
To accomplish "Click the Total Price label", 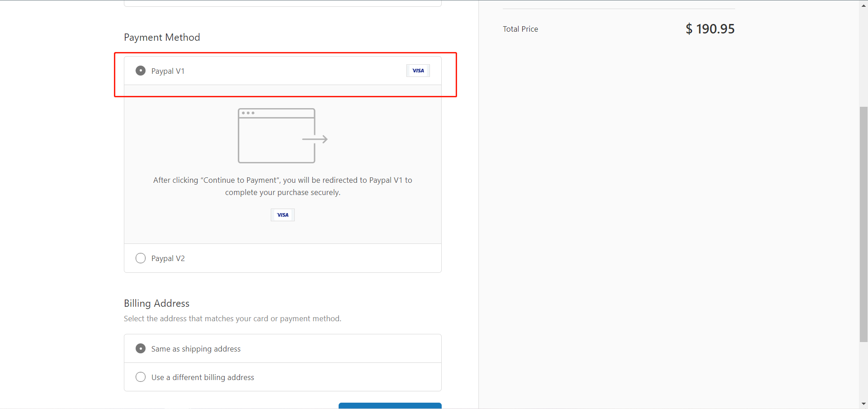I will (x=520, y=29).
